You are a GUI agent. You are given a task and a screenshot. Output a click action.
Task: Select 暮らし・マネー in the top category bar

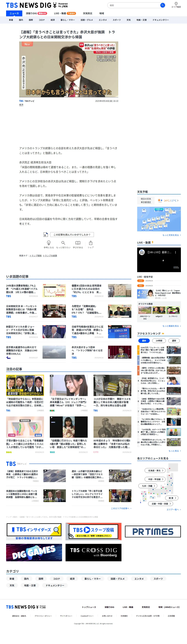[x=68, y=20]
